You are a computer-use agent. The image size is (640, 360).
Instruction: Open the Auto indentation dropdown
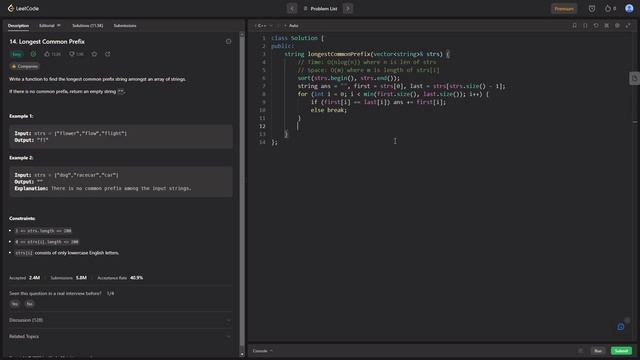click(x=292, y=25)
